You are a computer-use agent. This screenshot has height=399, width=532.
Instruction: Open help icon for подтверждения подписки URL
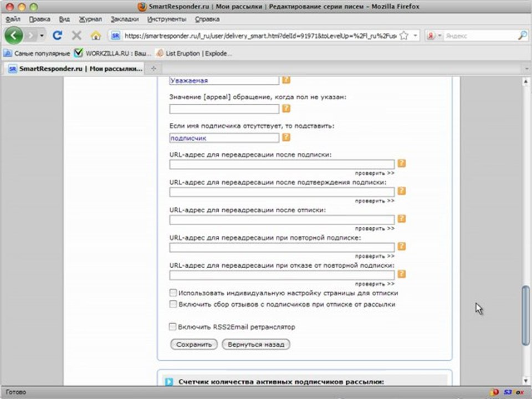402,191
